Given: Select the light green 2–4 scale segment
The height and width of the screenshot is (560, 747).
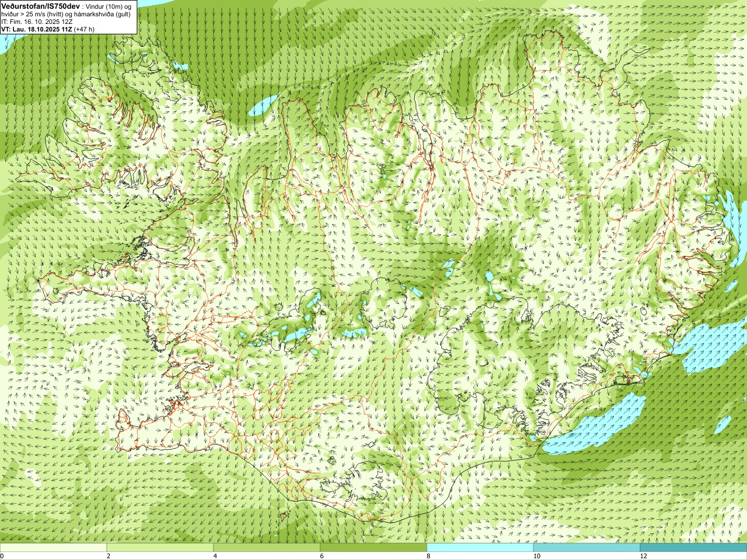Looking at the screenshot, I should tap(160, 548).
